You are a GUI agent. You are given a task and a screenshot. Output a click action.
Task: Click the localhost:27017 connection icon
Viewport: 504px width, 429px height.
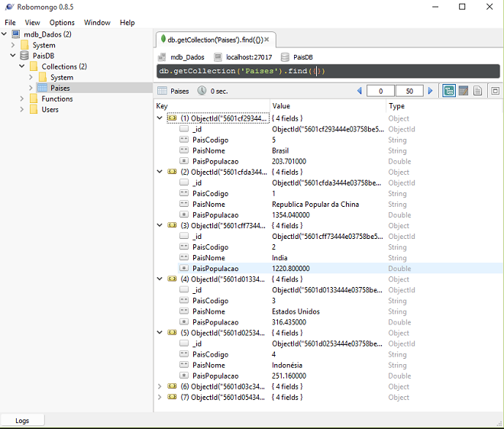218,57
